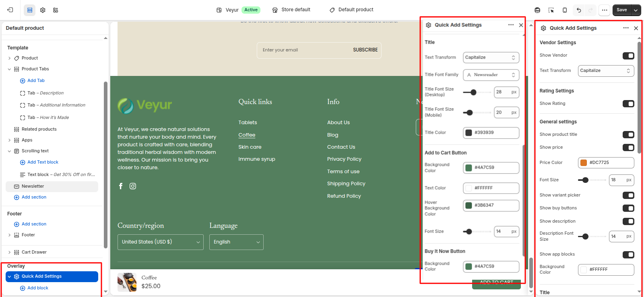Click Add block under Quick Add Settings

tap(37, 288)
